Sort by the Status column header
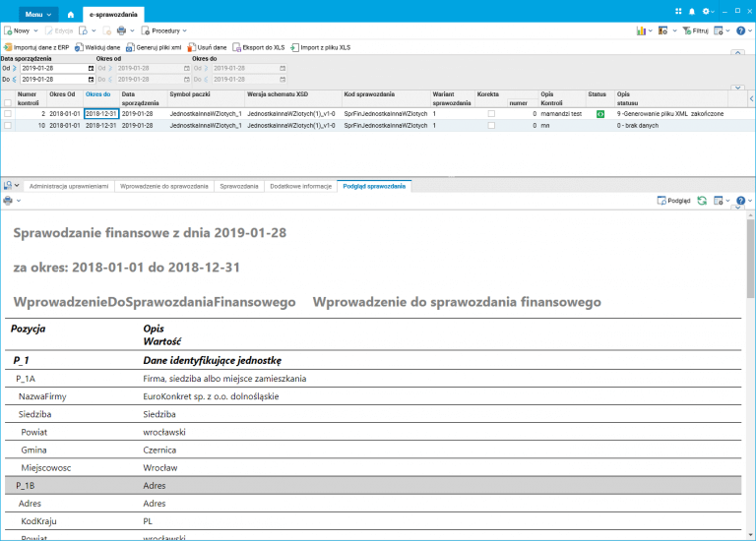The height and width of the screenshot is (541, 756). click(x=599, y=98)
